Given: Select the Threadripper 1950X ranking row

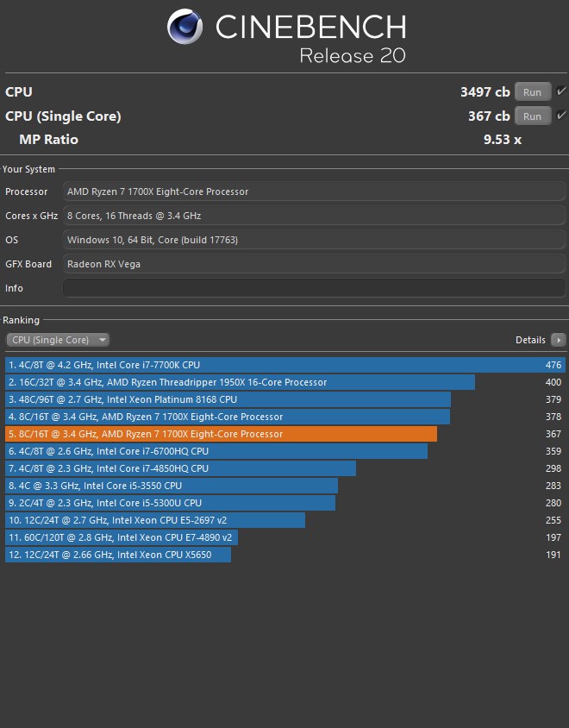Looking at the screenshot, I should [x=285, y=382].
